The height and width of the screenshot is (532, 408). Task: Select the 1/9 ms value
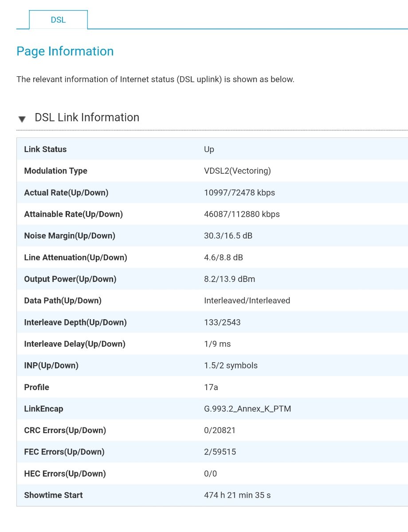[x=217, y=344]
